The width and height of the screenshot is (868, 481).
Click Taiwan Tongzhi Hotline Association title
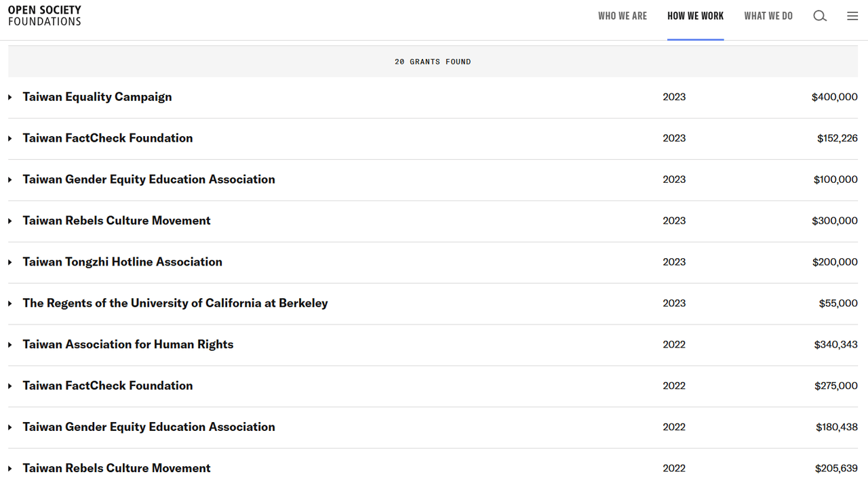tap(122, 262)
